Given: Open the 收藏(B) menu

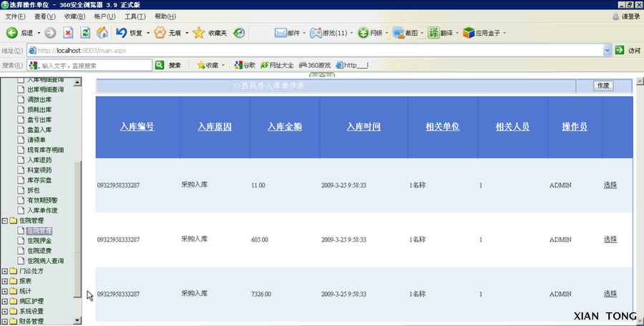Looking at the screenshot, I should (x=74, y=16).
